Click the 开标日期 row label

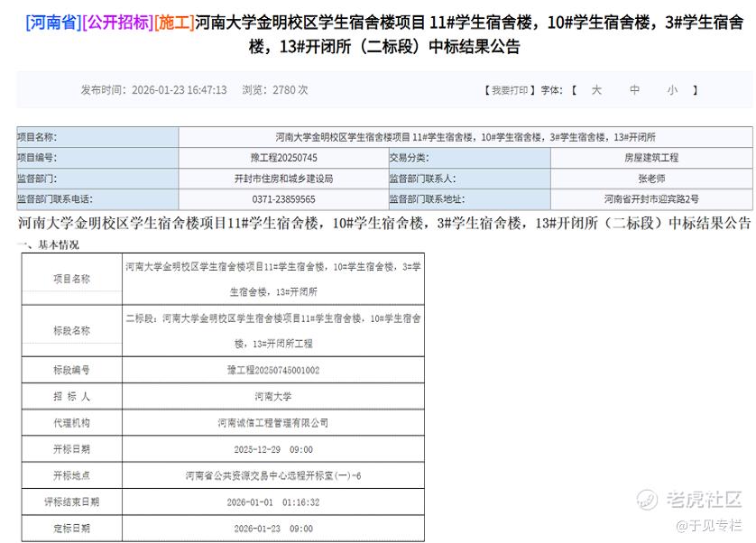click(72, 449)
